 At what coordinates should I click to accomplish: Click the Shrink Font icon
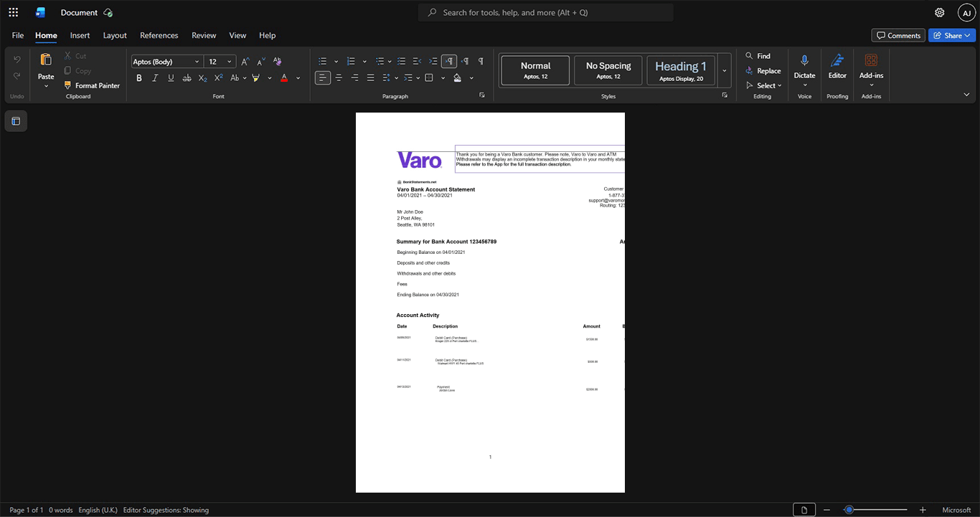261,62
